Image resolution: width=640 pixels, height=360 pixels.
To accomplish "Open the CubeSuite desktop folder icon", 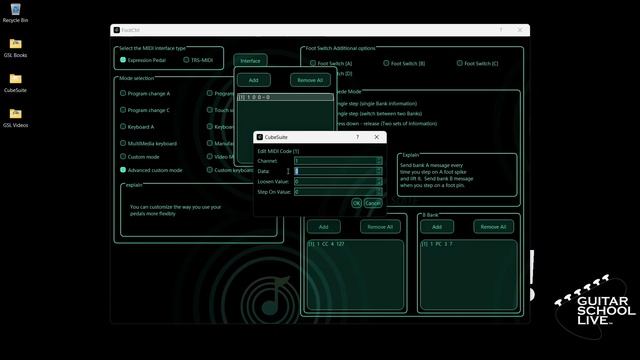I will [x=16, y=83].
